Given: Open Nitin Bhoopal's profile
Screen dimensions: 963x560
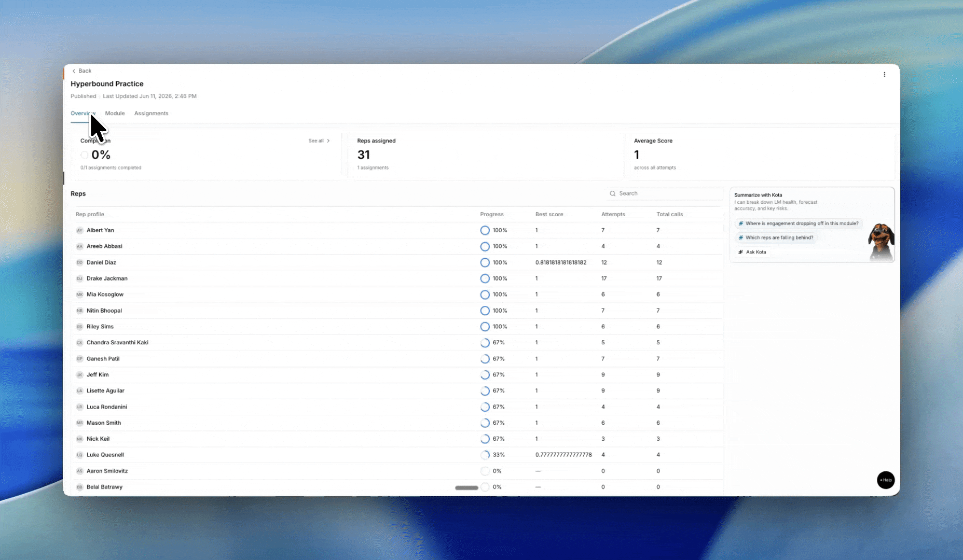Looking at the screenshot, I should click(x=104, y=311).
